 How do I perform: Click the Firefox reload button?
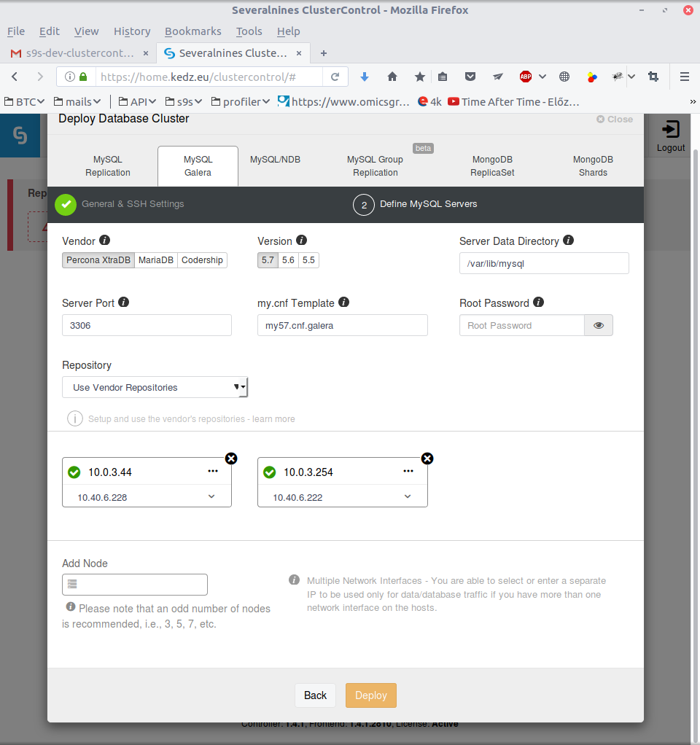click(335, 77)
